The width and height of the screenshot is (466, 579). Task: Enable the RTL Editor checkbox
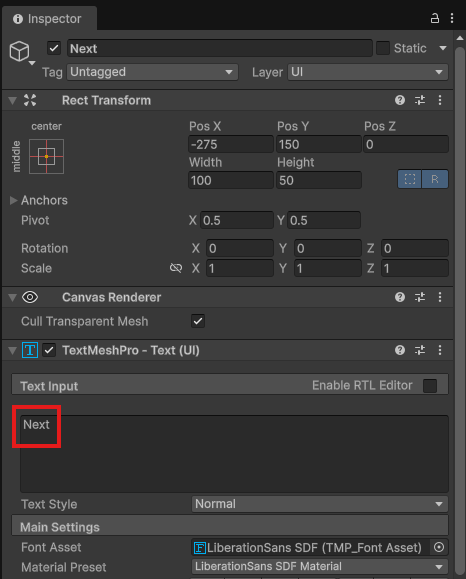click(x=430, y=386)
